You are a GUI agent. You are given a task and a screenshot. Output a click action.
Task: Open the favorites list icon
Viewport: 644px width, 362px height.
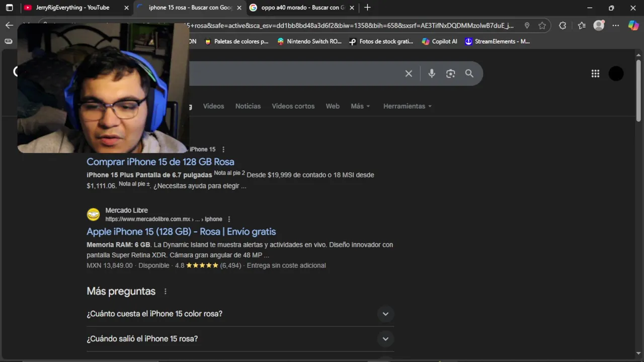582,26
